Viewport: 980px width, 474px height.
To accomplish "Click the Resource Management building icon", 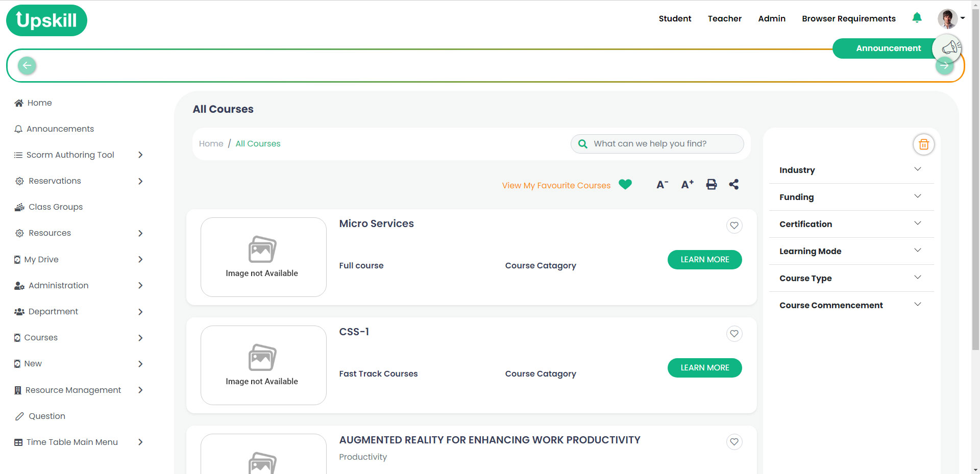I will [18, 390].
